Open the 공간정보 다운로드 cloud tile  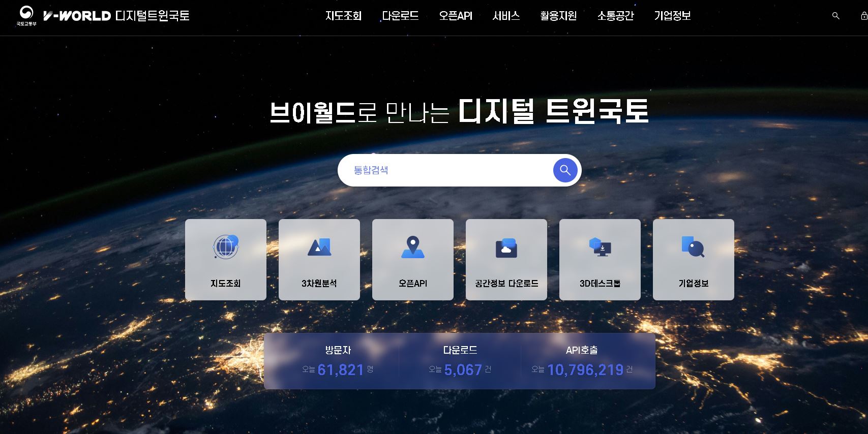tap(506, 260)
